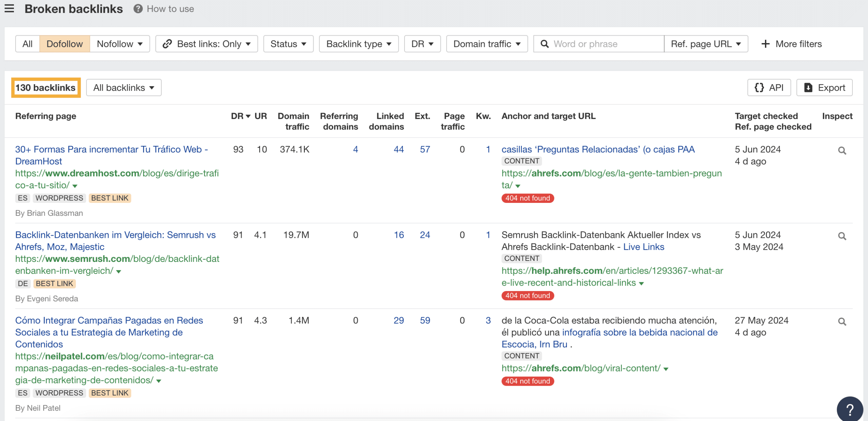Viewport: 868px width, 421px height.
Task: Open the DR filter dropdown
Action: (x=422, y=44)
